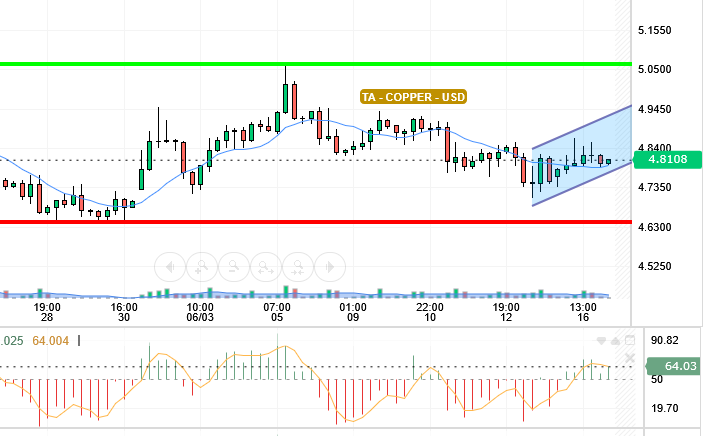Image resolution: width=703 pixels, height=436 pixels.
Task: Move indicator pane up
Action: (616, 341)
